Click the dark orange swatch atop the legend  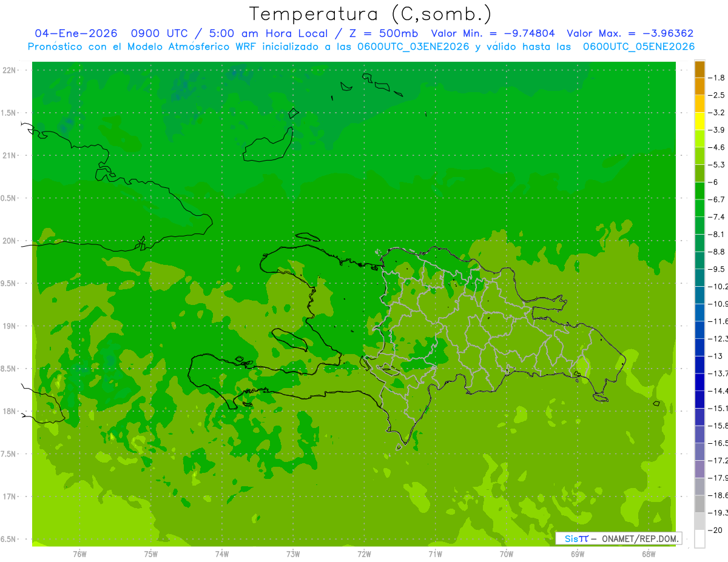point(699,69)
